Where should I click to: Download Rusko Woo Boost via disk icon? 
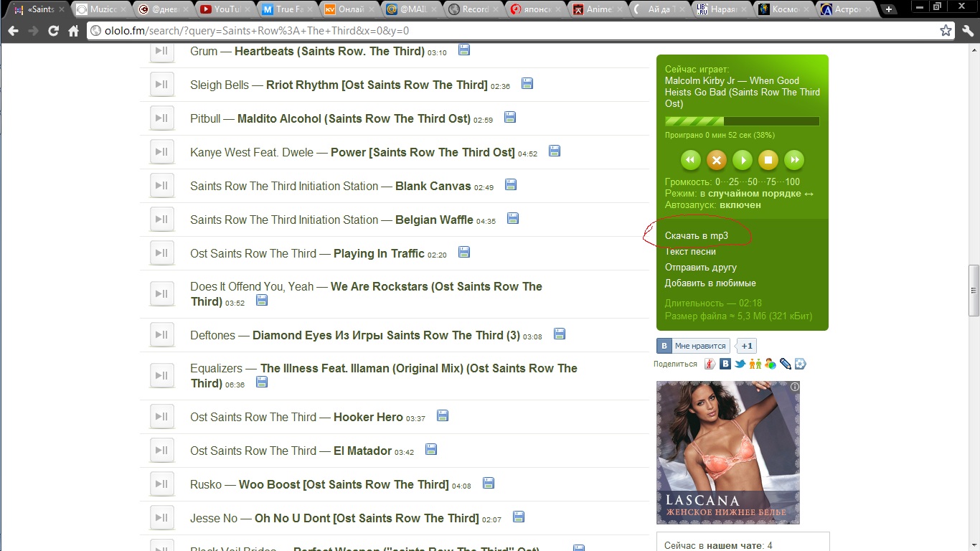pyautogui.click(x=489, y=483)
